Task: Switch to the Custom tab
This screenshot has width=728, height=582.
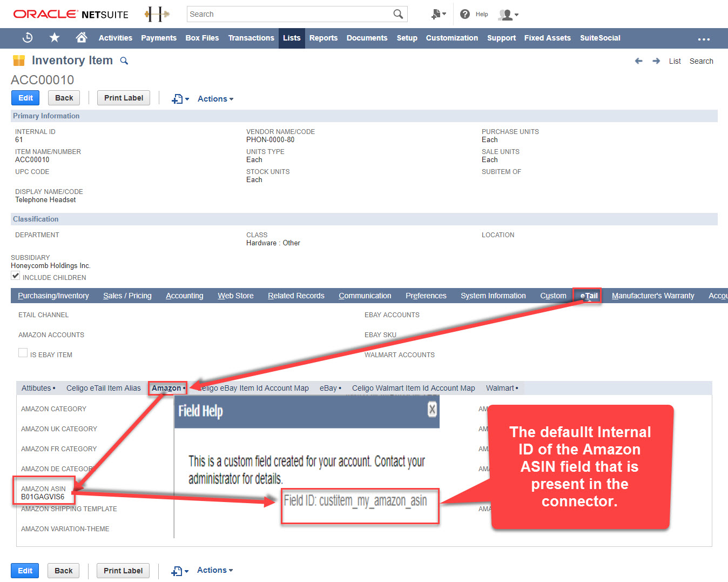Action: pos(553,296)
